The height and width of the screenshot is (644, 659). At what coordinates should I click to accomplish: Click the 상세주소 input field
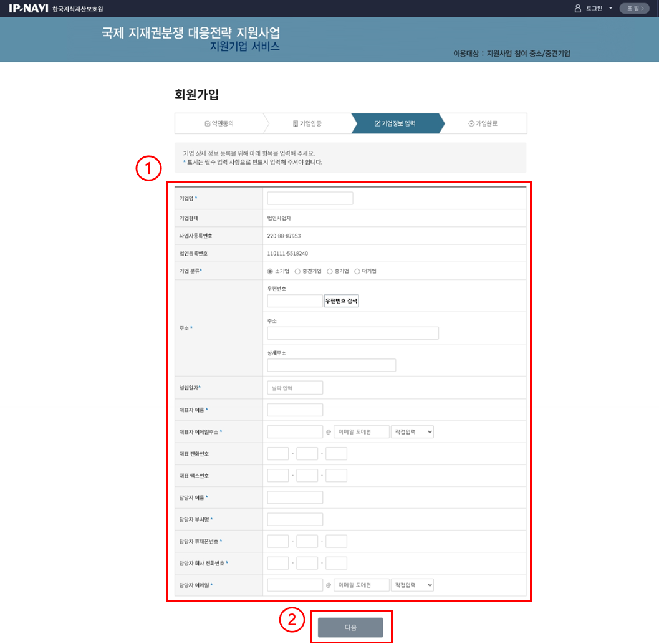coord(331,365)
